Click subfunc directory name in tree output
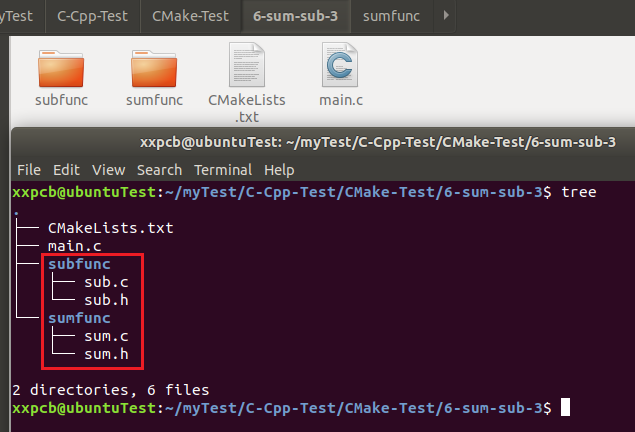The image size is (635, 432). tap(79, 264)
